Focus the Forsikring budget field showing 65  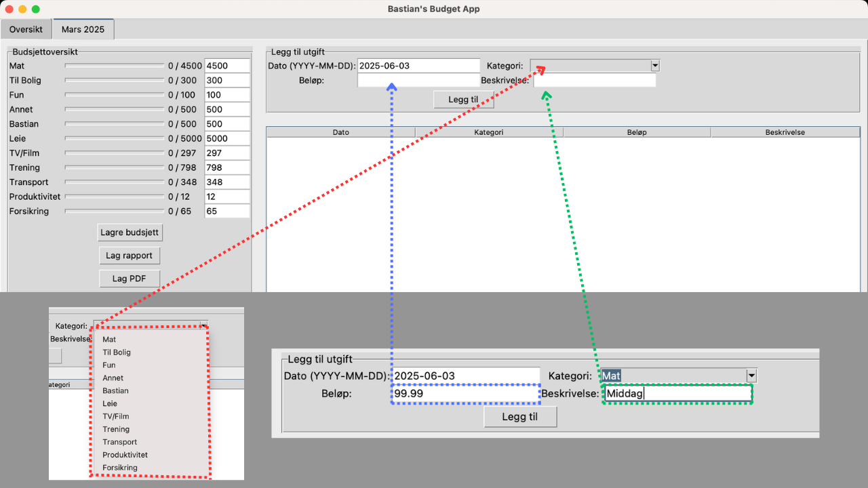pos(227,211)
